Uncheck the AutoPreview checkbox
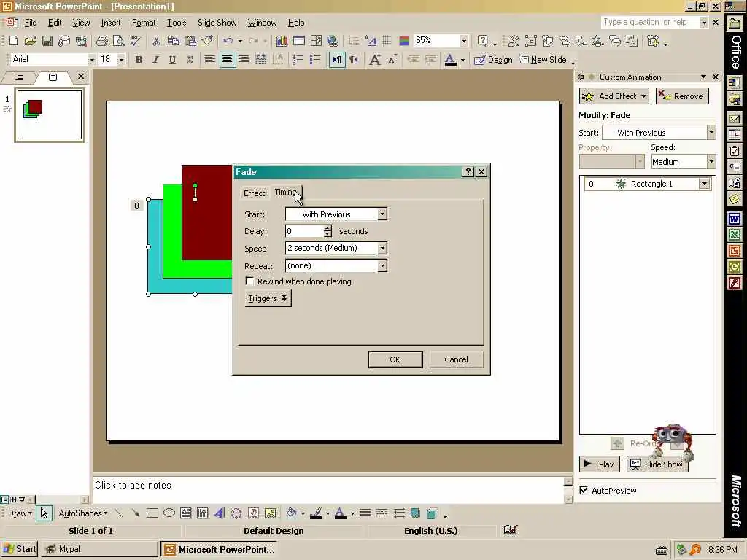 pos(584,490)
